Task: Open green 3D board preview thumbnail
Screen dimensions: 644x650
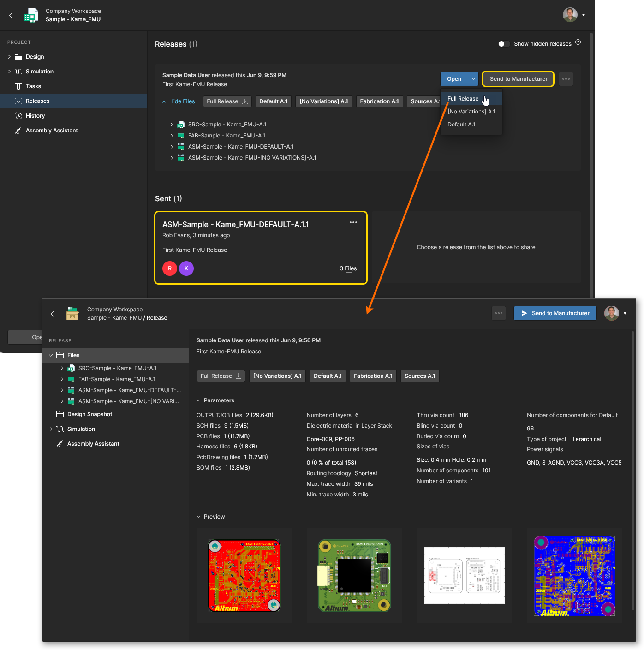Action: coord(354,575)
